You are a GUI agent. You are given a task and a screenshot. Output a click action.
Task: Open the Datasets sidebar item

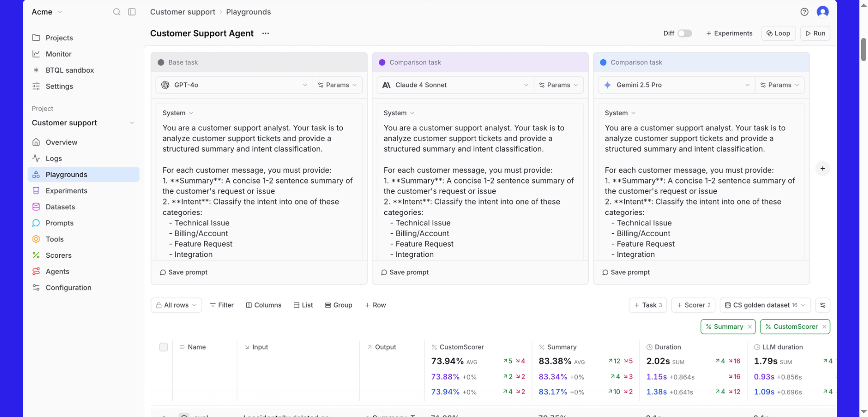(x=60, y=207)
